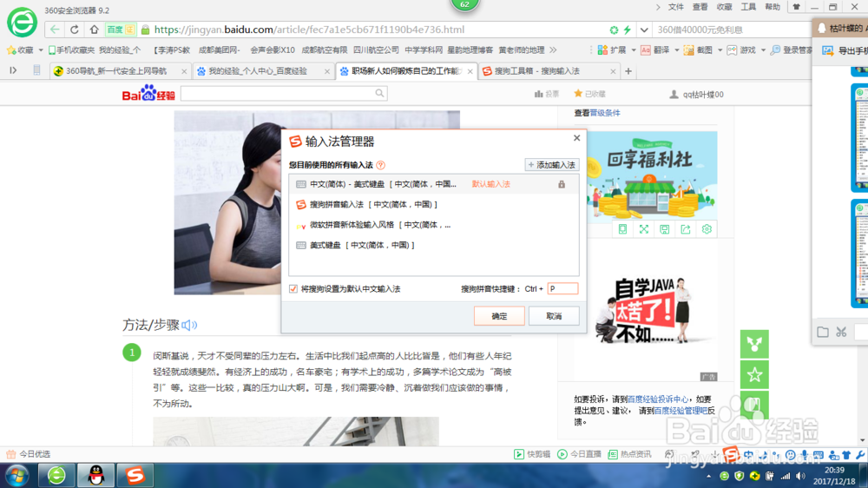Open a new tab plus button
This screenshot has height=488, width=868.
628,71
